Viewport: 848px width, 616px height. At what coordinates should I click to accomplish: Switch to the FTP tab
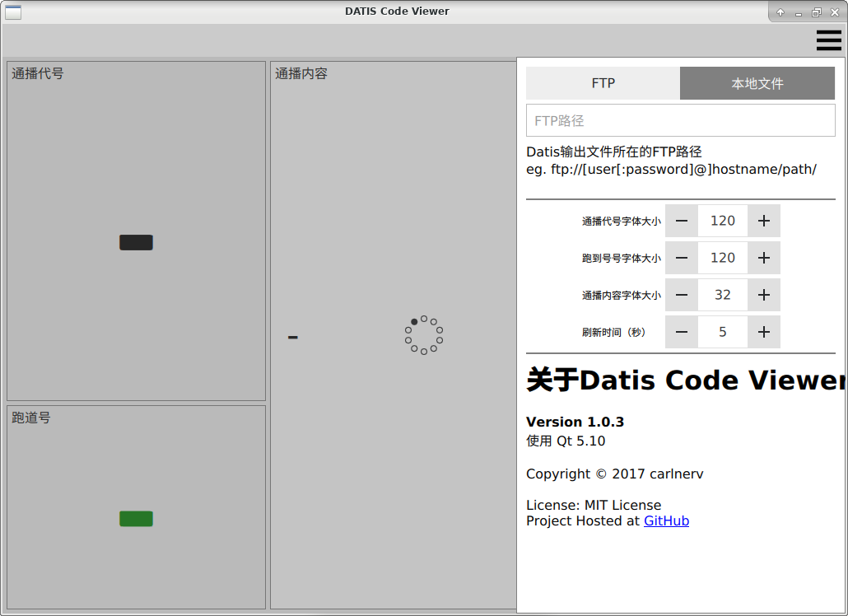coord(603,83)
